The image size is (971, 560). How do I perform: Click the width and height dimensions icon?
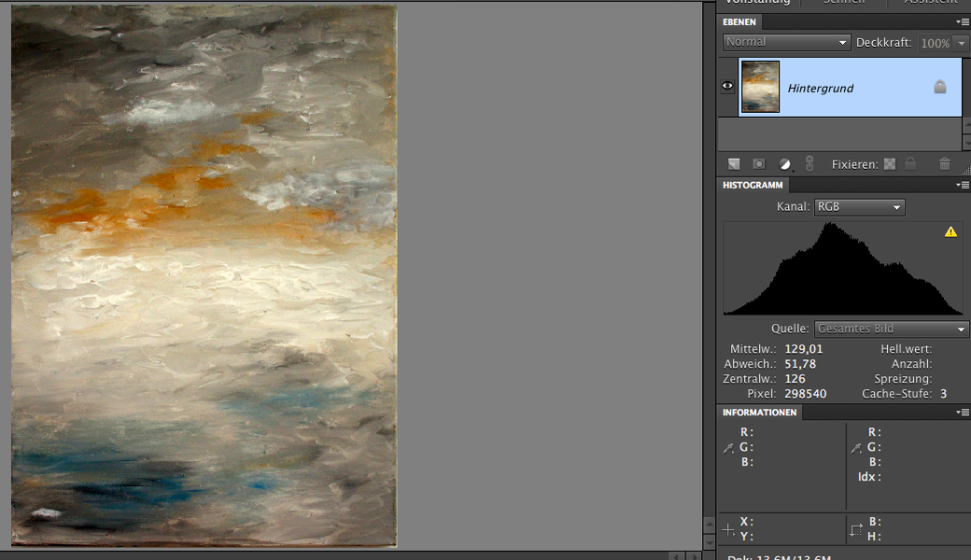(x=856, y=530)
